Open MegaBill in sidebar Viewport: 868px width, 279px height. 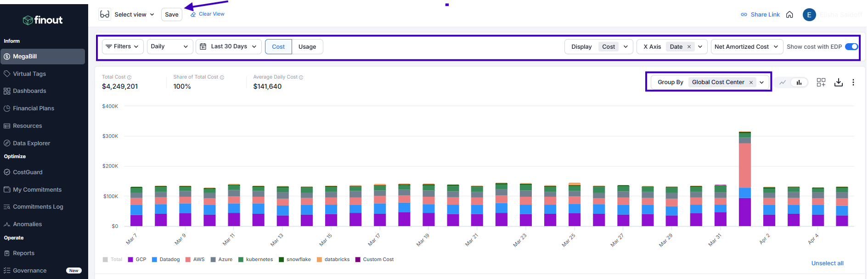(x=43, y=57)
